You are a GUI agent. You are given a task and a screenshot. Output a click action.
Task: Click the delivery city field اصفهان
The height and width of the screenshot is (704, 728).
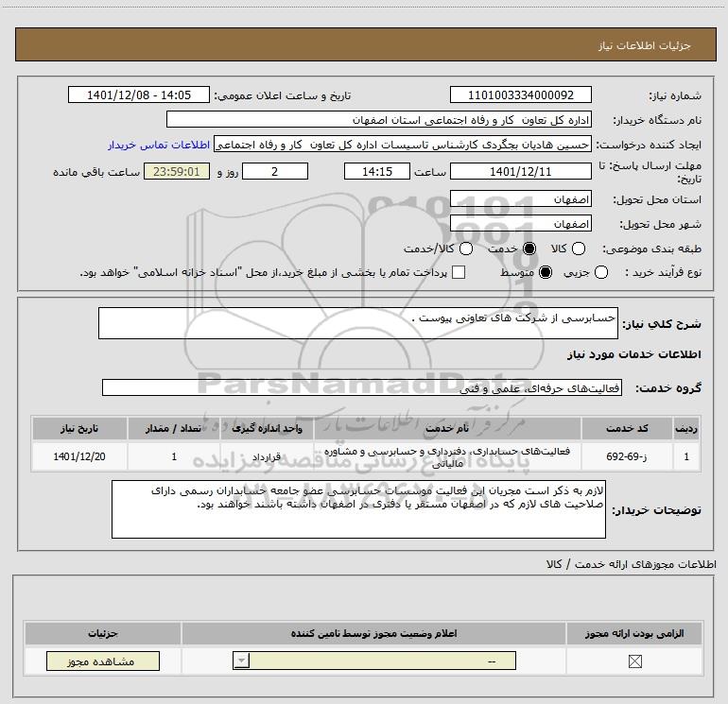pos(520,224)
